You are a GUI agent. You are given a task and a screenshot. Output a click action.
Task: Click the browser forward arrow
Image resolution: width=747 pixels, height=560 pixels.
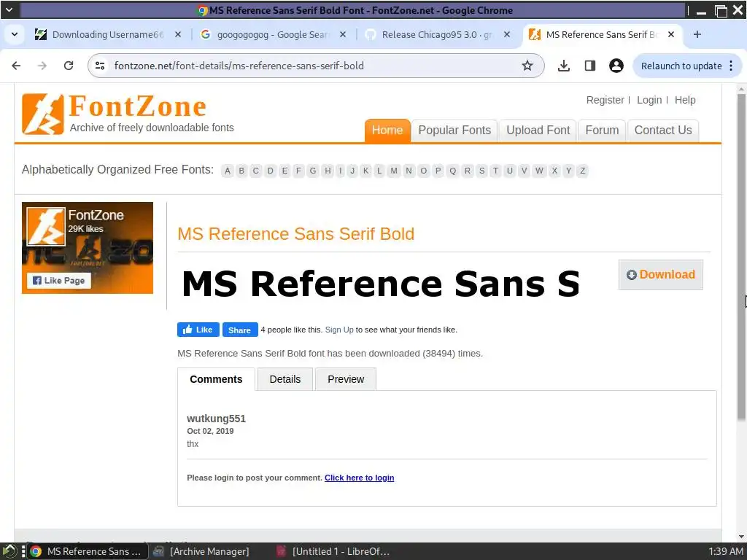pos(42,66)
